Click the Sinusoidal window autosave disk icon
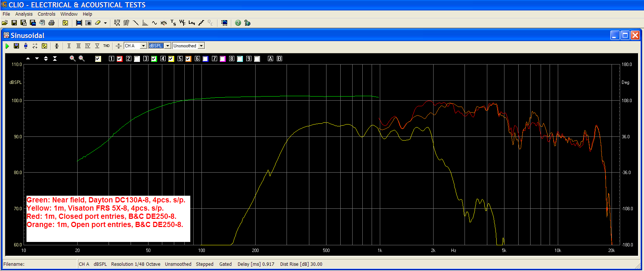 (16, 46)
